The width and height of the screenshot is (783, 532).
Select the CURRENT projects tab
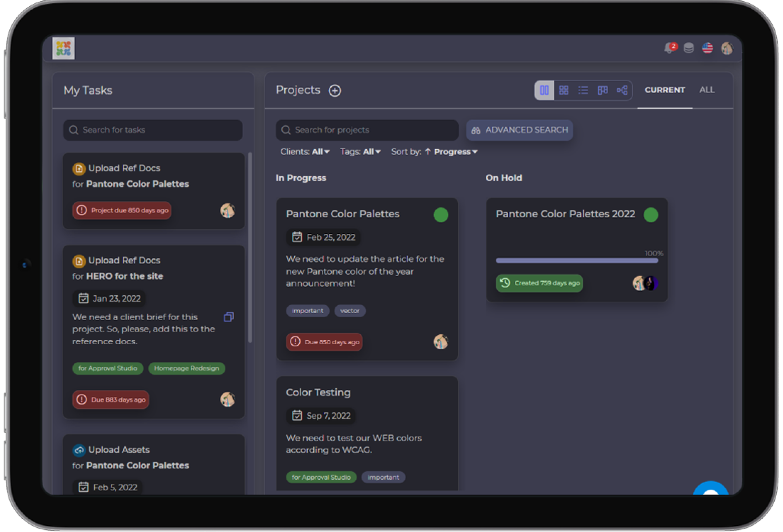[x=665, y=90]
